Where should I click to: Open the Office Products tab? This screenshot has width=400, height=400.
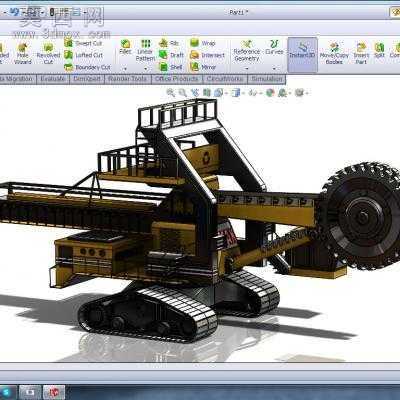click(x=177, y=79)
